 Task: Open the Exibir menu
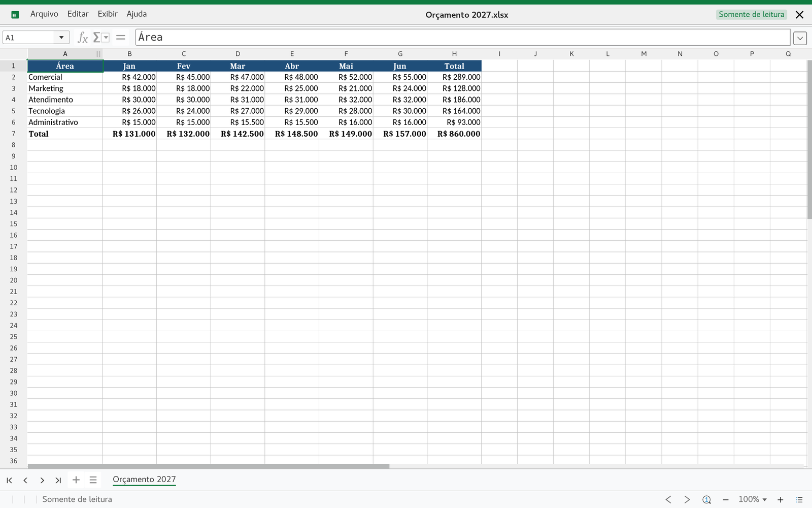click(x=108, y=14)
